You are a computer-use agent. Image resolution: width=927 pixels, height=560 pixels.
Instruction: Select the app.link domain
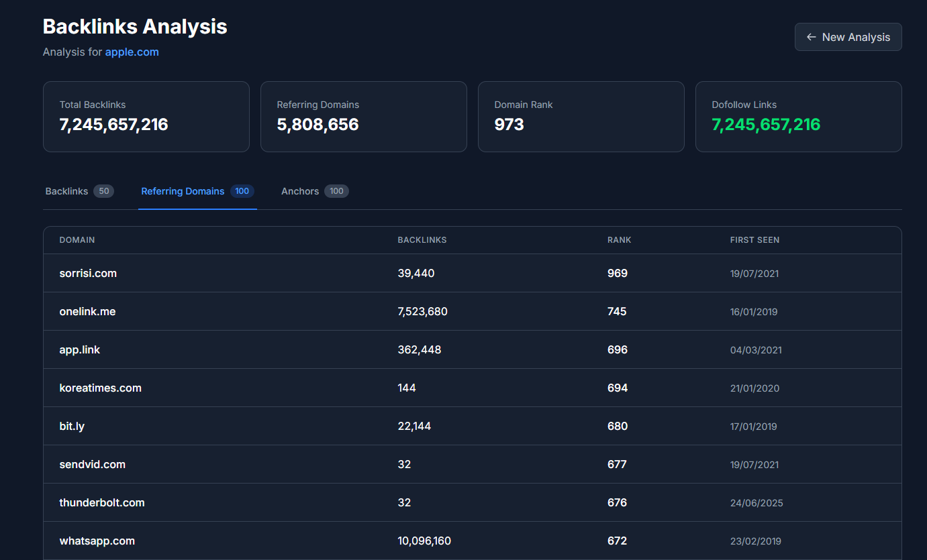[79, 349]
